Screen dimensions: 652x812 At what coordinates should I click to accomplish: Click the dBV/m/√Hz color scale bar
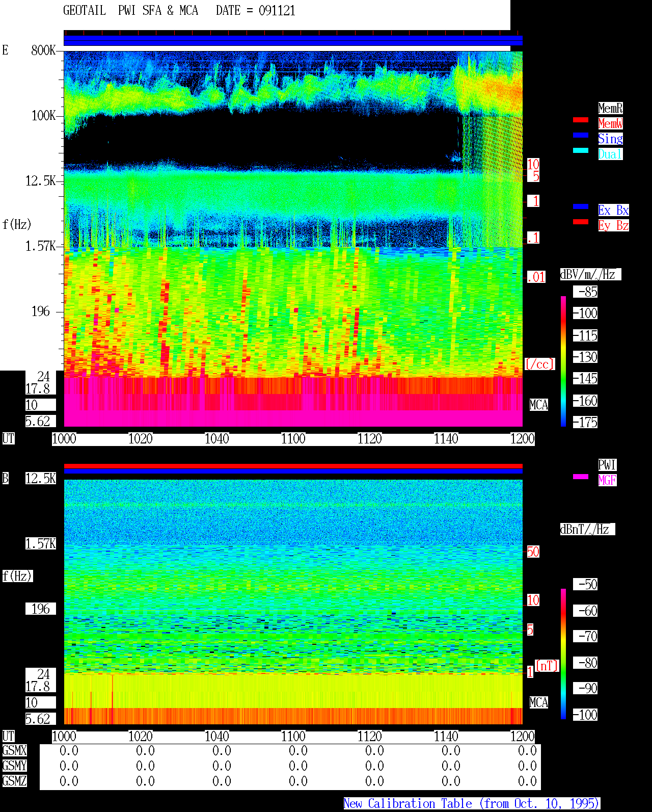pos(563,361)
